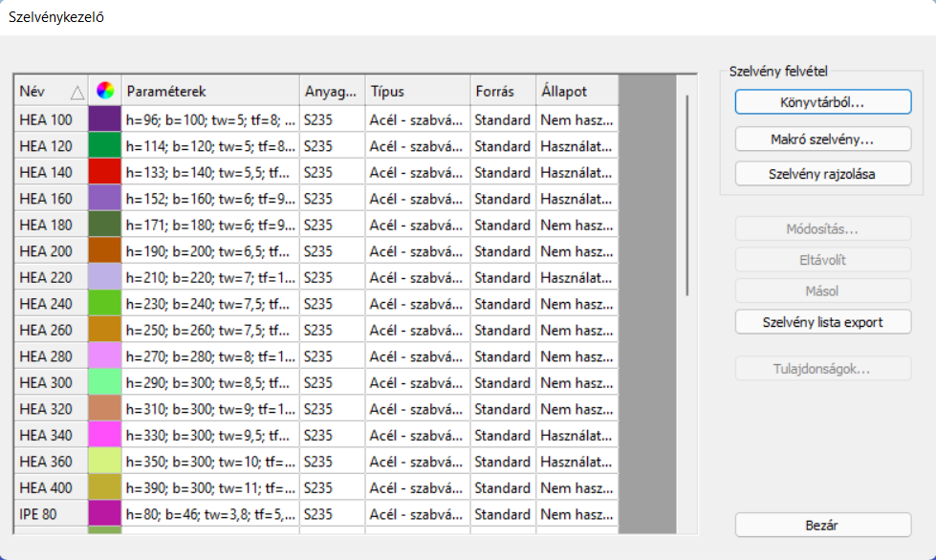
Task: Sort by the Állapot column header
Action: [576, 92]
